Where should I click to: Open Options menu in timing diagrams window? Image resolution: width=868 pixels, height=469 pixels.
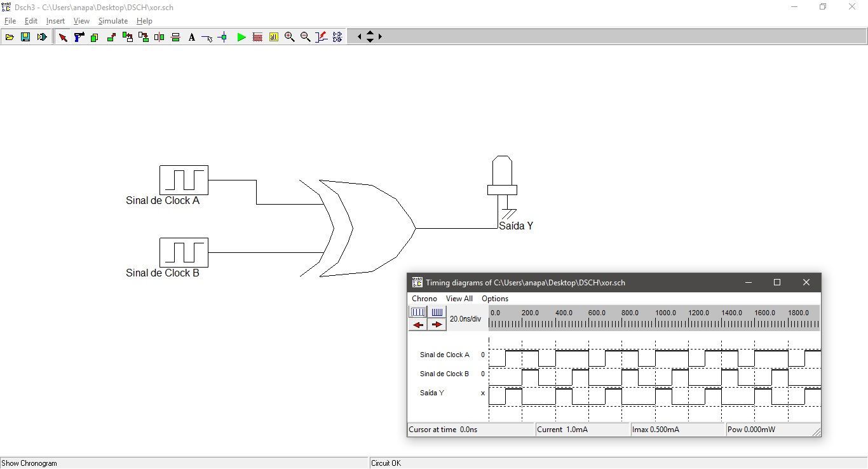point(495,299)
